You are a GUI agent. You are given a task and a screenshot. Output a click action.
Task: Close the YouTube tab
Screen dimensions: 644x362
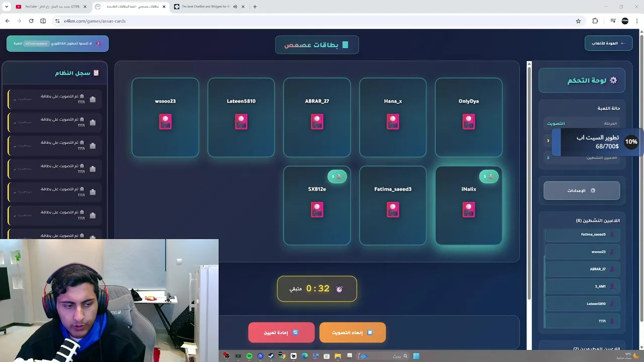pyautogui.click(x=85, y=7)
